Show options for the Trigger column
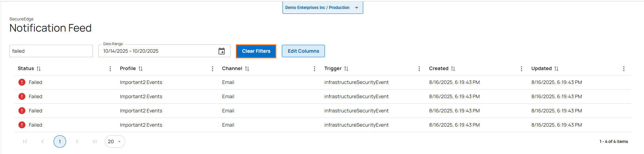Screen dimensions: 644x154 point(419,69)
